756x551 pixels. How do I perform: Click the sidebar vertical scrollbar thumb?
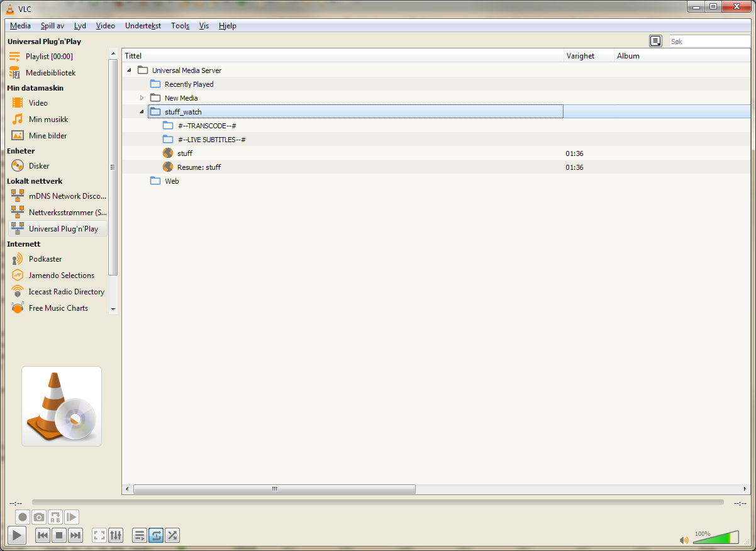click(113, 167)
